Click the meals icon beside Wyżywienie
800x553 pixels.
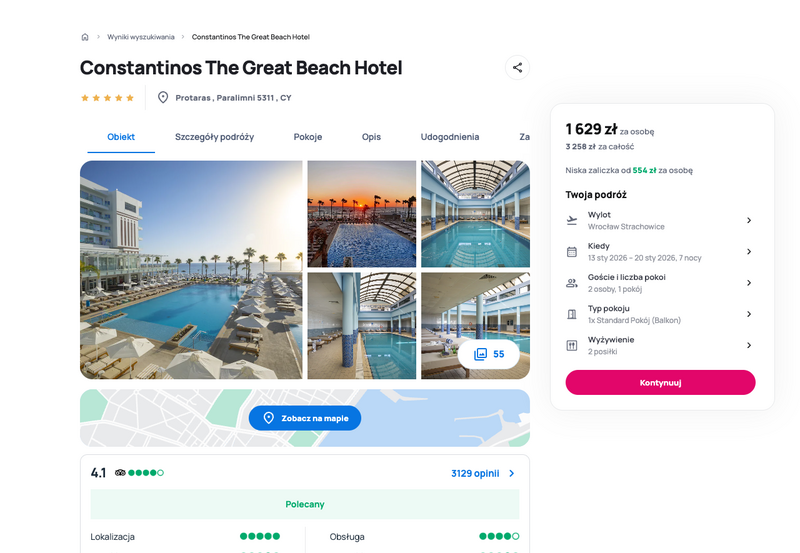(x=572, y=345)
